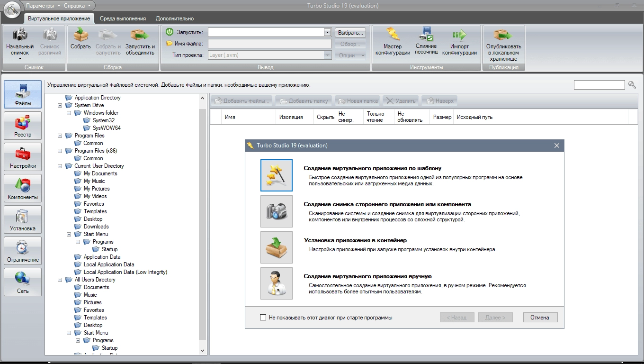The height and width of the screenshot is (364, 644).
Task: Click the Запустить и объединить icon
Action: pos(140,35)
